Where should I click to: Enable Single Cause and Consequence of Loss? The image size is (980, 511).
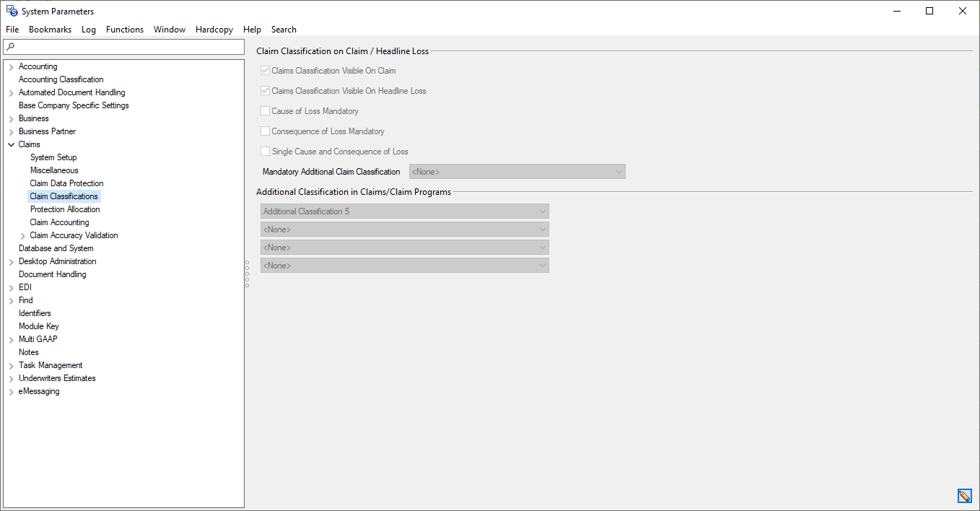tap(265, 152)
